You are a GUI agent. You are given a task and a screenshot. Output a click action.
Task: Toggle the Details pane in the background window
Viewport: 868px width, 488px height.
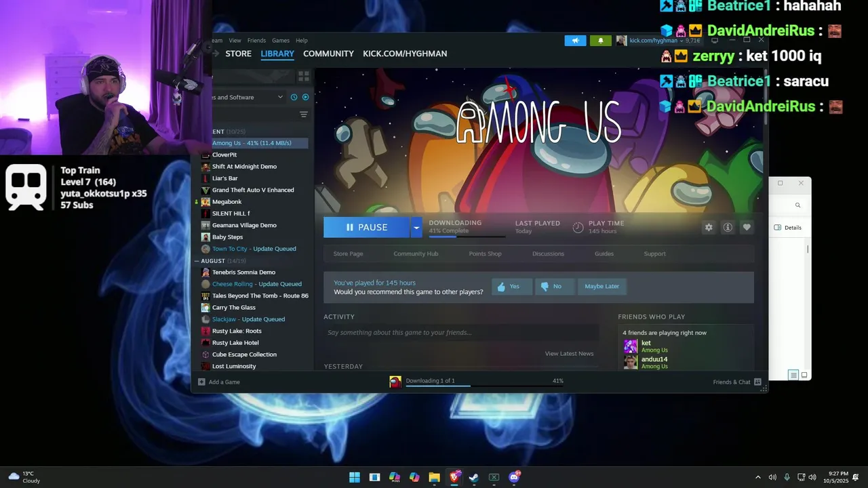[788, 228]
